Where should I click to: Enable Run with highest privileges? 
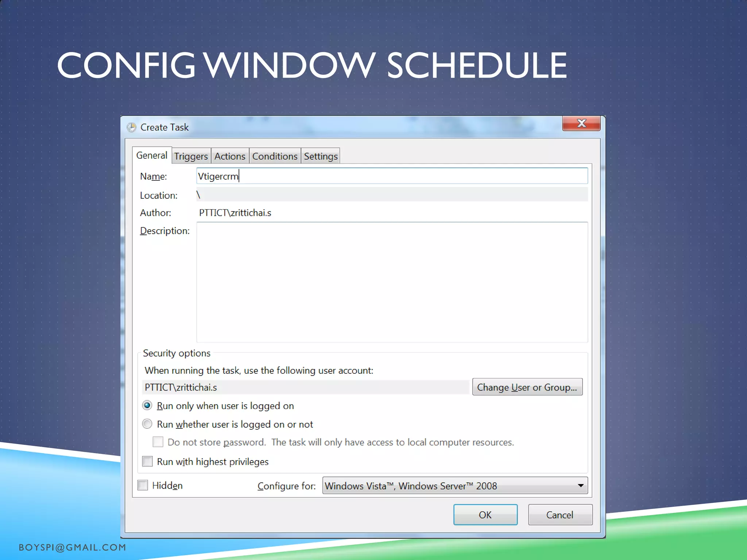tap(147, 461)
